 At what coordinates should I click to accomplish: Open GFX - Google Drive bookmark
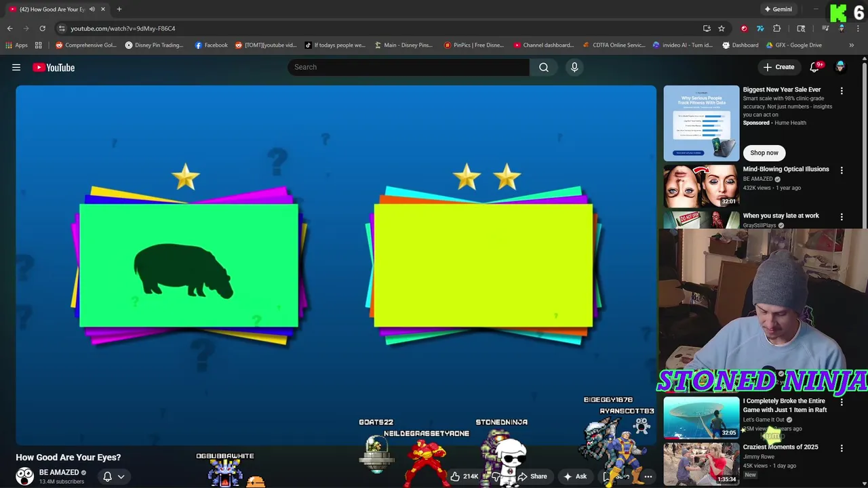(x=793, y=45)
